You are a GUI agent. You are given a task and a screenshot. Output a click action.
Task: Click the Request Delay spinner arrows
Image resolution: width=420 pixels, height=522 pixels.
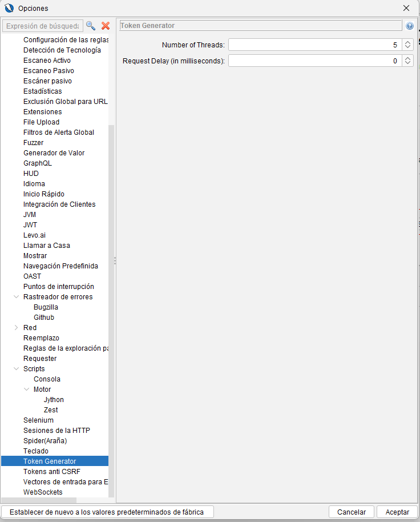coord(407,61)
